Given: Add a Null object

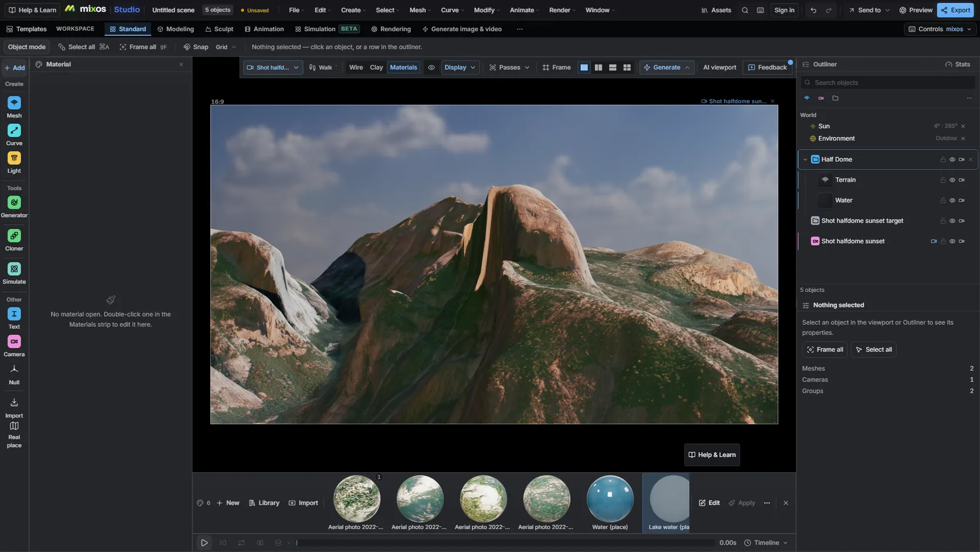Looking at the screenshot, I should 14,374.
